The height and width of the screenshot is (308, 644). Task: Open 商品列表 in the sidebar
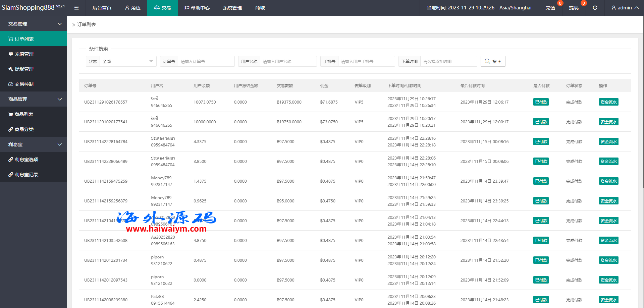pos(23,114)
